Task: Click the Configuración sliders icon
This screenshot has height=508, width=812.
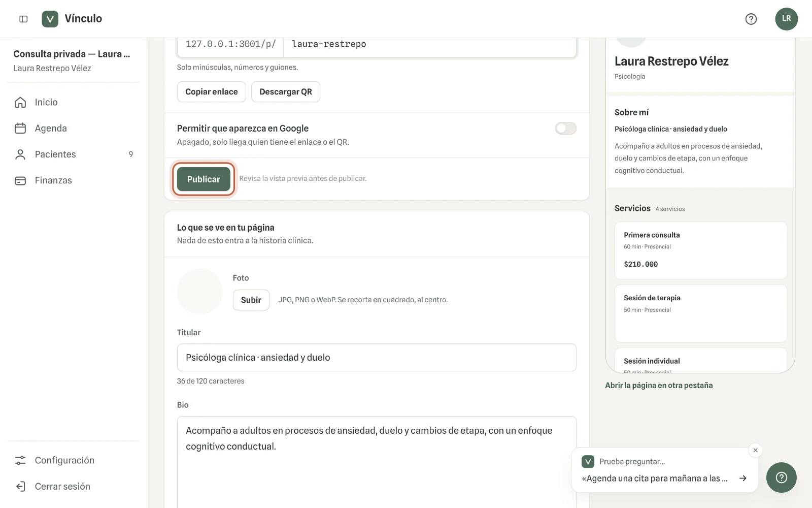Action: pos(20,460)
